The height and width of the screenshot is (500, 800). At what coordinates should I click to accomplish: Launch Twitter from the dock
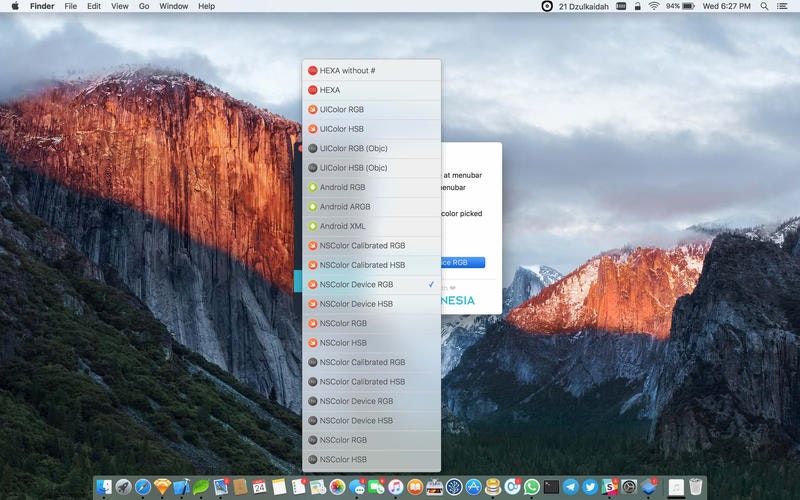(x=589, y=487)
